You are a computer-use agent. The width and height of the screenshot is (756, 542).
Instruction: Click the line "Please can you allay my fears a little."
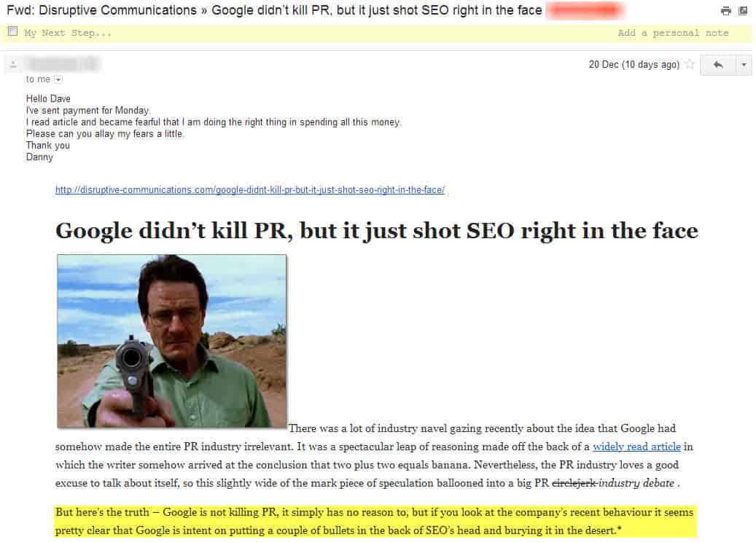pos(105,134)
